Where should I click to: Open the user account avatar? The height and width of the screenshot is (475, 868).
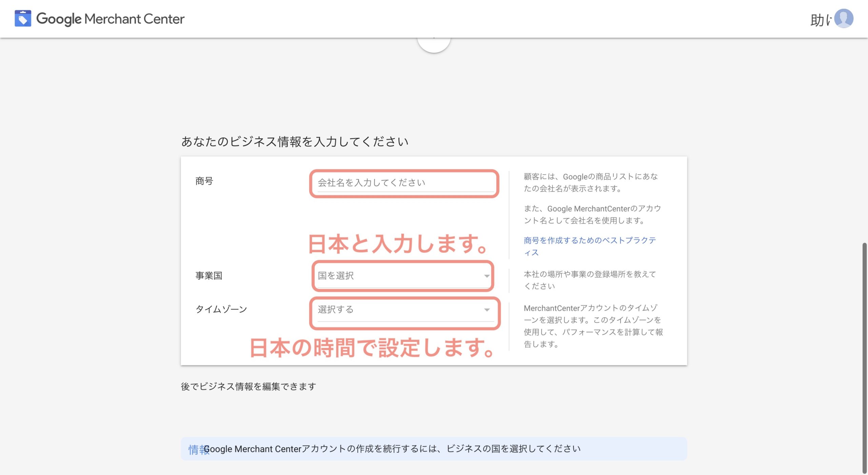844,18
